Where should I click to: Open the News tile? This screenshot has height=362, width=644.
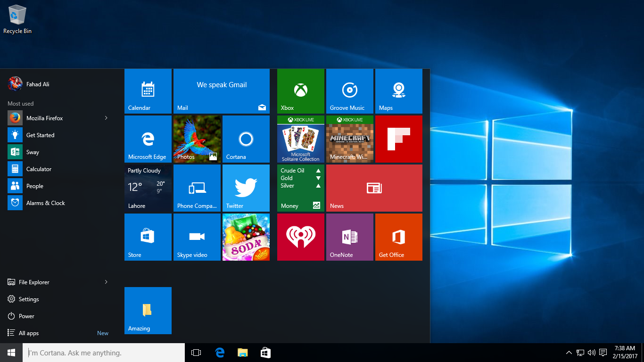coord(374,188)
